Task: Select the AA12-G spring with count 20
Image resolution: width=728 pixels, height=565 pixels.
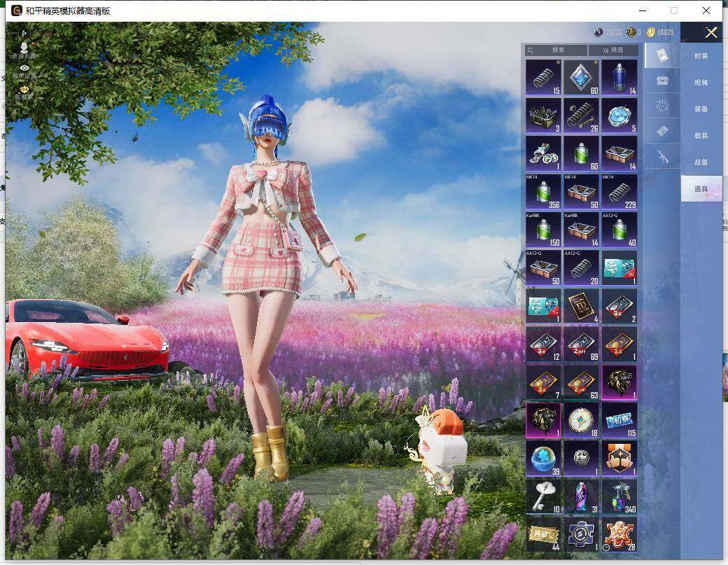Action: click(x=581, y=268)
